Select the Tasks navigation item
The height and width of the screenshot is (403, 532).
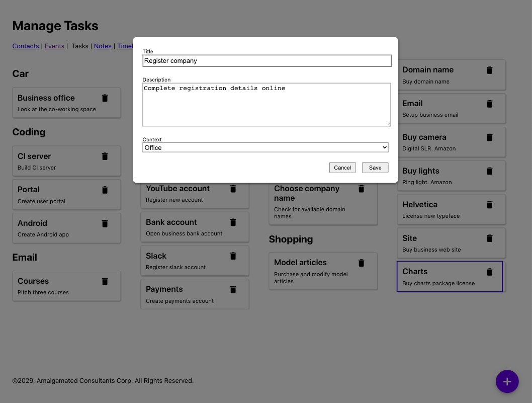pyautogui.click(x=80, y=46)
